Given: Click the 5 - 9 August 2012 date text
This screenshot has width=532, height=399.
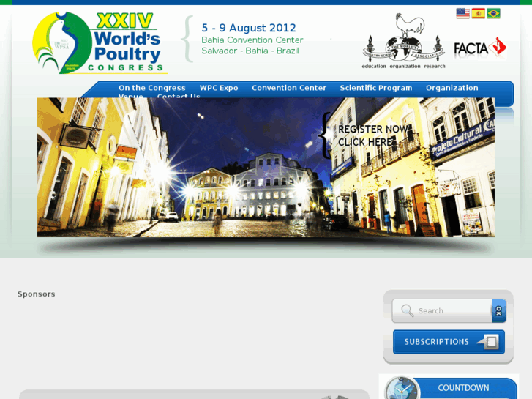Looking at the screenshot, I should coord(249,28).
